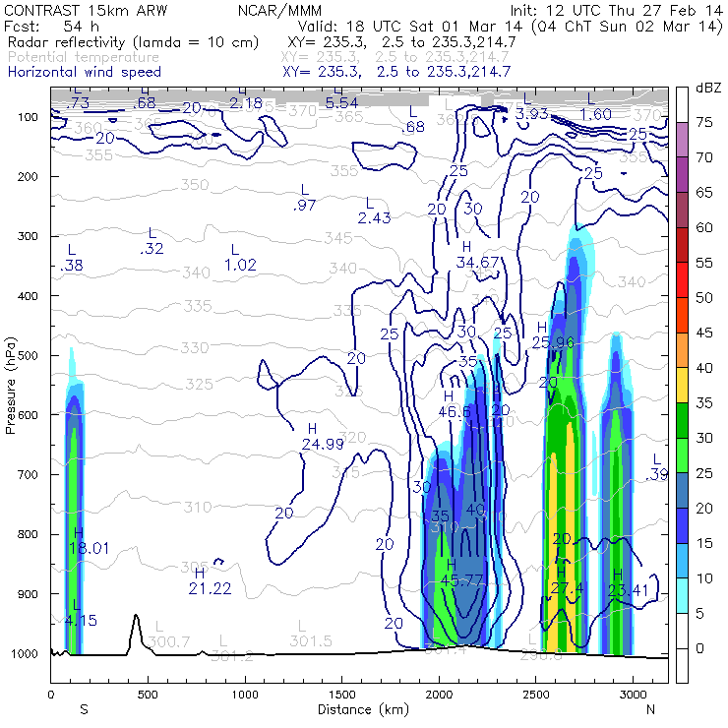Click the 'NCAR/MMM' header text
Screen dimensions: 728x728
click(279, 10)
